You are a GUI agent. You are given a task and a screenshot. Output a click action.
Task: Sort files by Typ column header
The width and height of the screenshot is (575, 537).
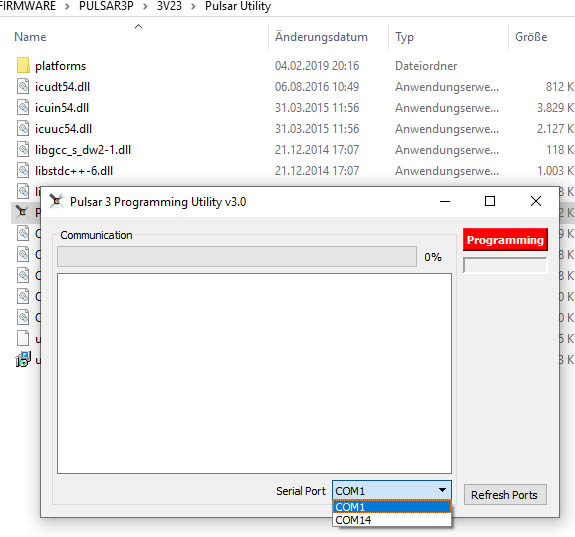(404, 37)
